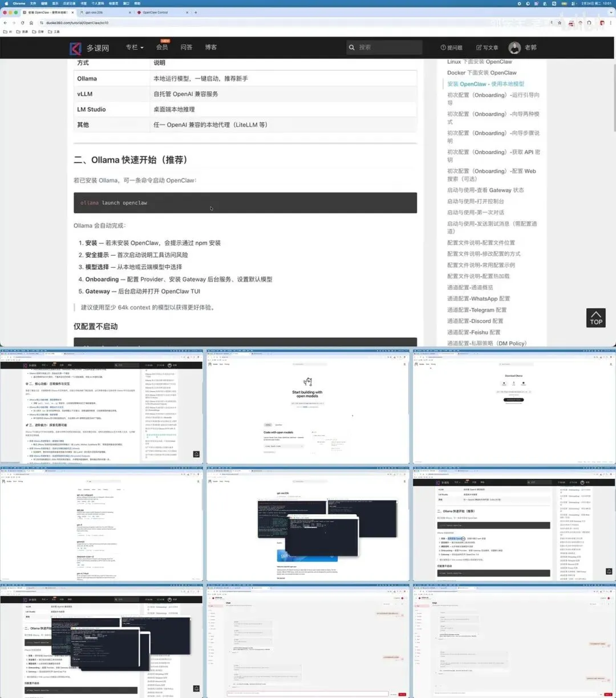Click the 提问题 button
Viewport: 616px width, 698px height.
coord(452,47)
